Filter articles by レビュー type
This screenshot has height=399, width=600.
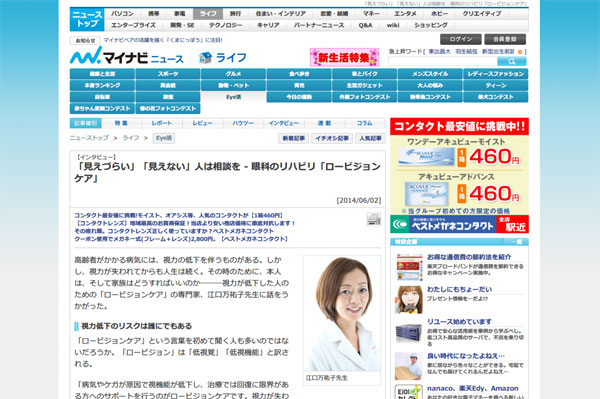[202, 123]
